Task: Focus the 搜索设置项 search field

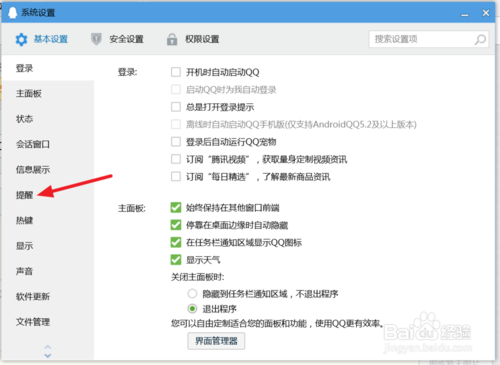Action: [429, 39]
